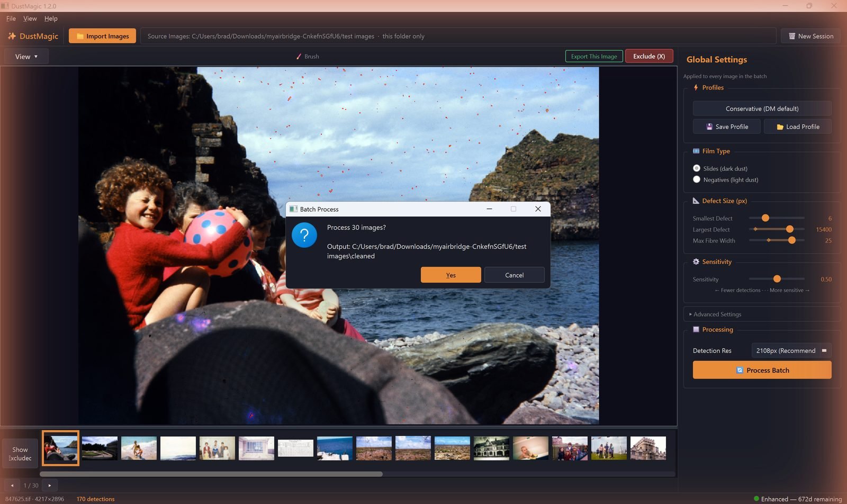The width and height of the screenshot is (847, 504).
Task: Click the Save Profile floppy disk icon
Action: point(709,127)
